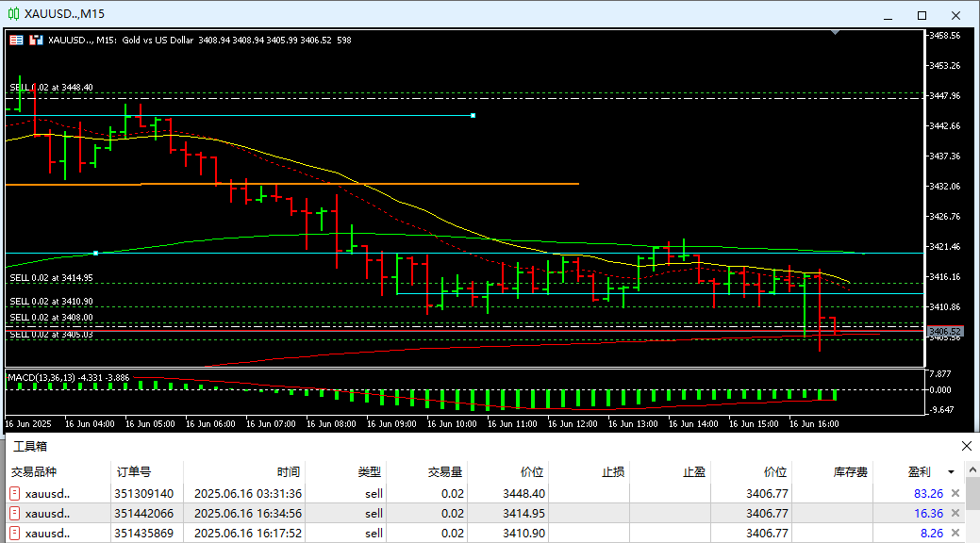Click the cyan trendline end handle
The width and height of the screenshot is (980, 543).
coord(473,116)
